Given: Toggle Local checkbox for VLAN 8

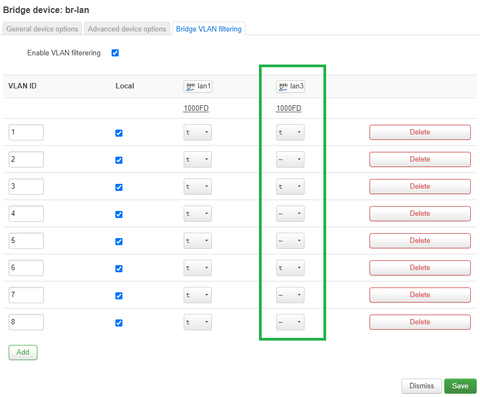Looking at the screenshot, I should 119,323.
